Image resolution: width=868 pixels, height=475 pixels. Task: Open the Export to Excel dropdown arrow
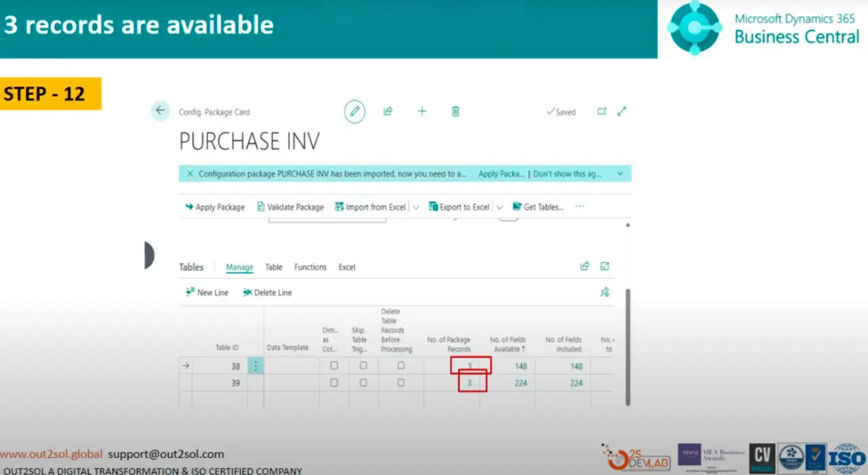(x=500, y=207)
